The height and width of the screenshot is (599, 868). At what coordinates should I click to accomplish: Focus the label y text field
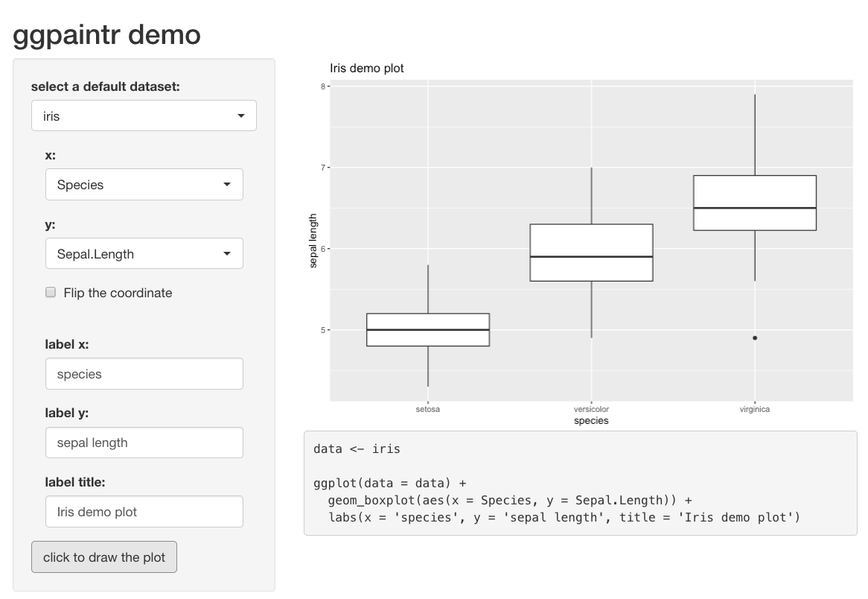click(x=144, y=443)
